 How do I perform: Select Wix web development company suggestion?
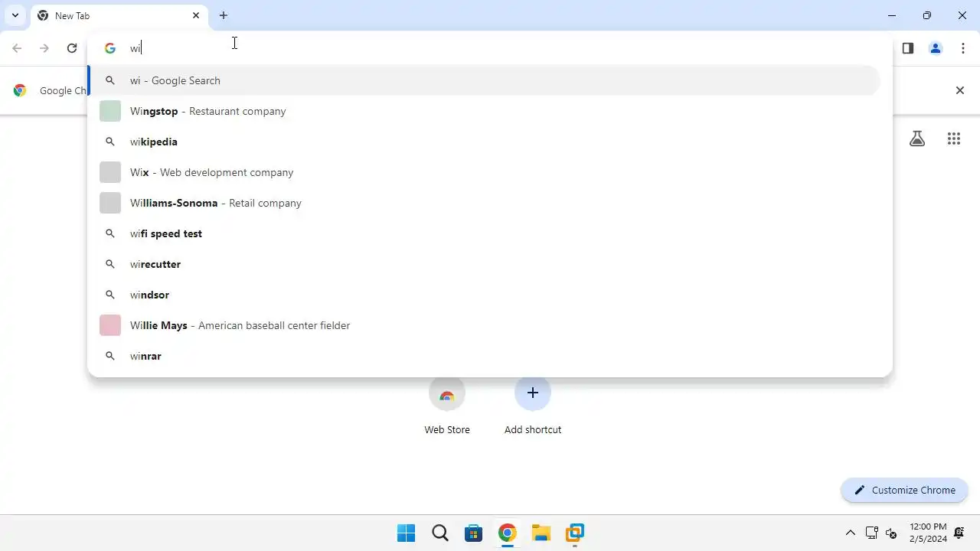pos(484,172)
